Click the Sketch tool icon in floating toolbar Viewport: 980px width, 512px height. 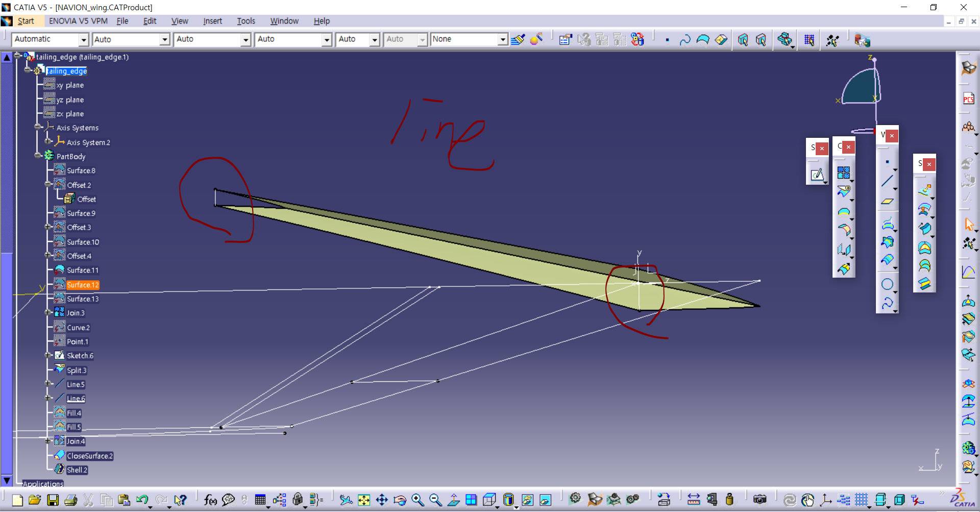[817, 175]
